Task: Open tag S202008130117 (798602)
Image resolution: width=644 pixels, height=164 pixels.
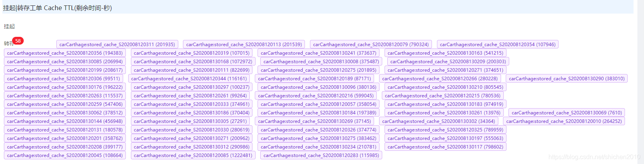Action: click(x=446, y=147)
